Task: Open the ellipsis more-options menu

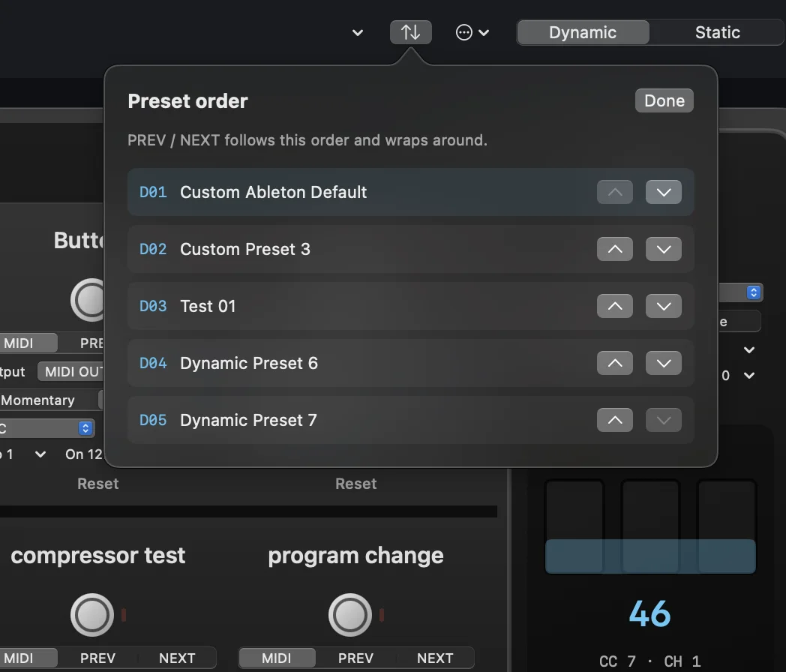Action: click(472, 32)
